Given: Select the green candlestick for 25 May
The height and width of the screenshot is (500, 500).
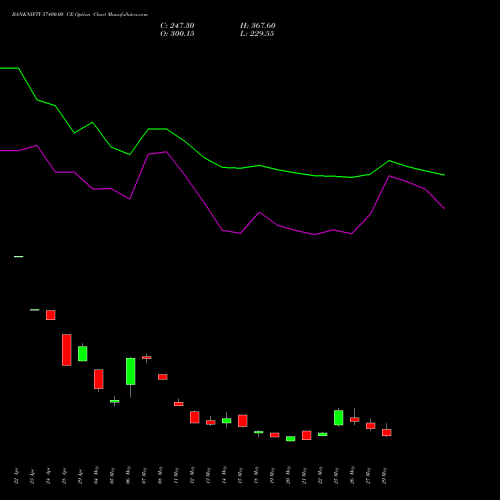Looking at the screenshot, I should 339,418.
